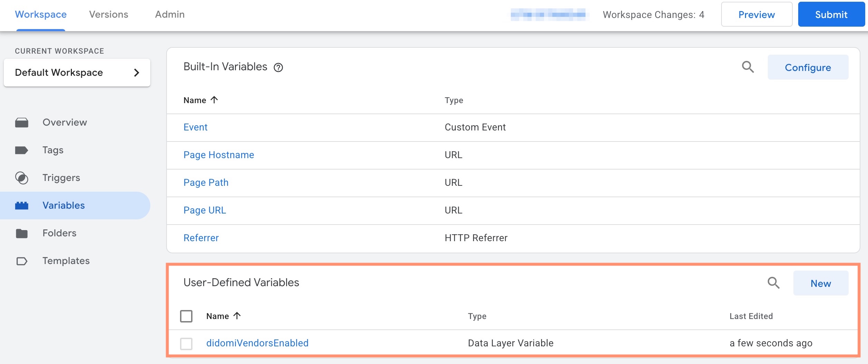Click the Templates icon in sidebar
Image resolution: width=868 pixels, height=364 pixels.
coord(22,261)
